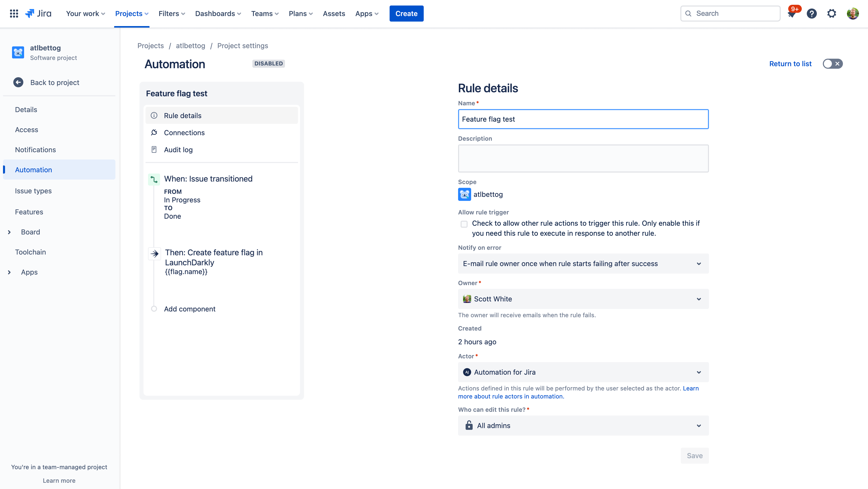The image size is (868, 489).
Task: Click the Jira logo in top navigation
Action: pos(38,13)
